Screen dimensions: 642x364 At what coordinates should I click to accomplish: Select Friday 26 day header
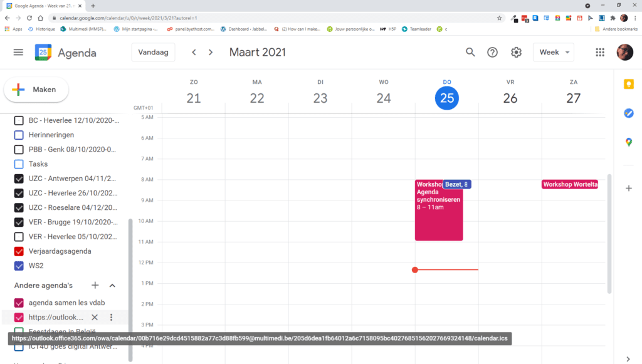click(510, 98)
